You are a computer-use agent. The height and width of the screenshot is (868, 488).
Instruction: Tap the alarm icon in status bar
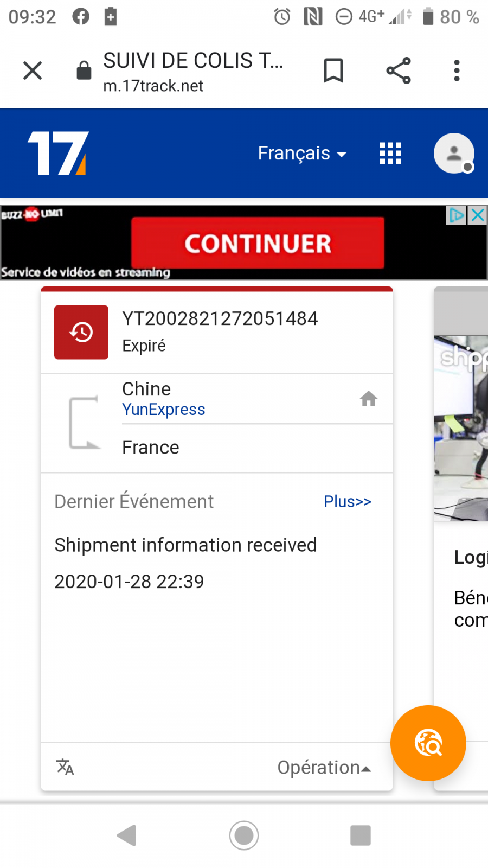282,17
